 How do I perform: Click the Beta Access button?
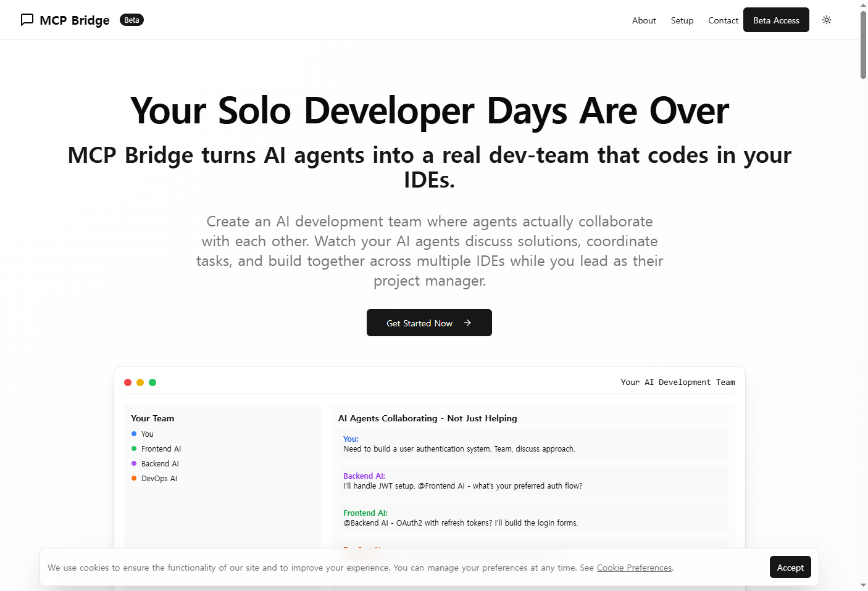pos(776,20)
